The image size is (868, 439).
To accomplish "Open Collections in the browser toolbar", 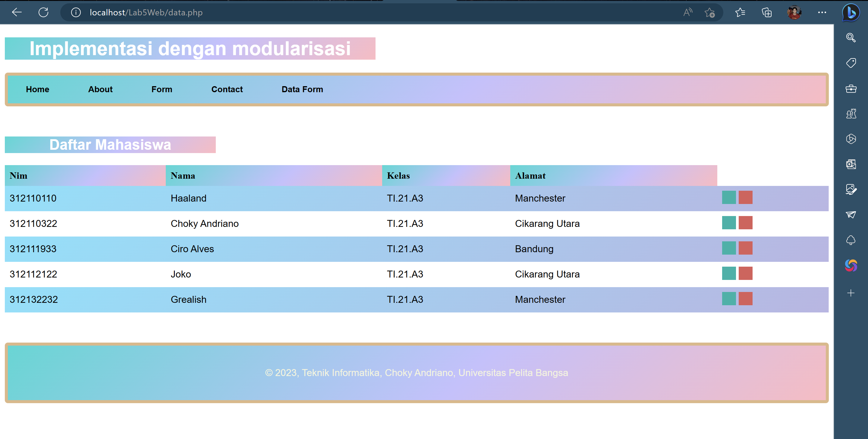I will coord(766,12).
